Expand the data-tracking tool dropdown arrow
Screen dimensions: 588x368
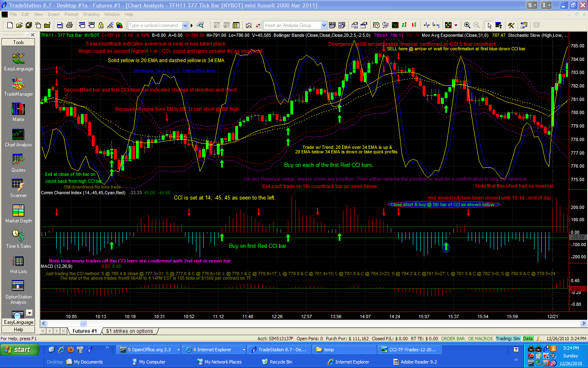(x=456, y=25)
